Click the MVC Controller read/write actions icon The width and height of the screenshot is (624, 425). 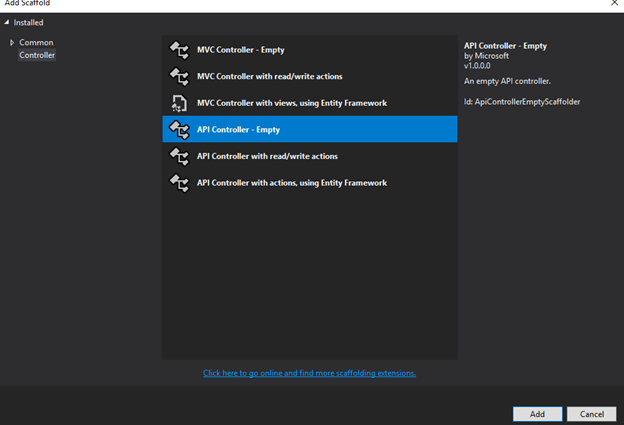coord(179,77)
